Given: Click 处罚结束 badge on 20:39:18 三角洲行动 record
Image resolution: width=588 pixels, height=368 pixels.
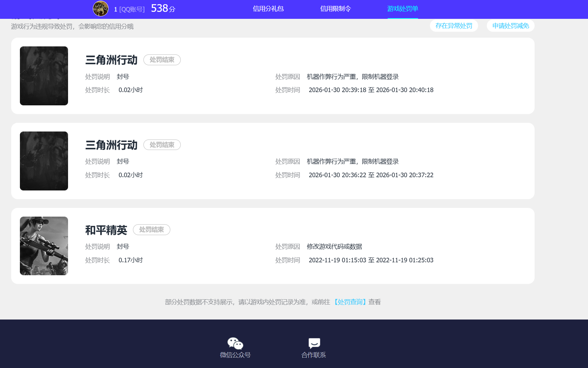Looking at the screenshot, I should (162, 60).
